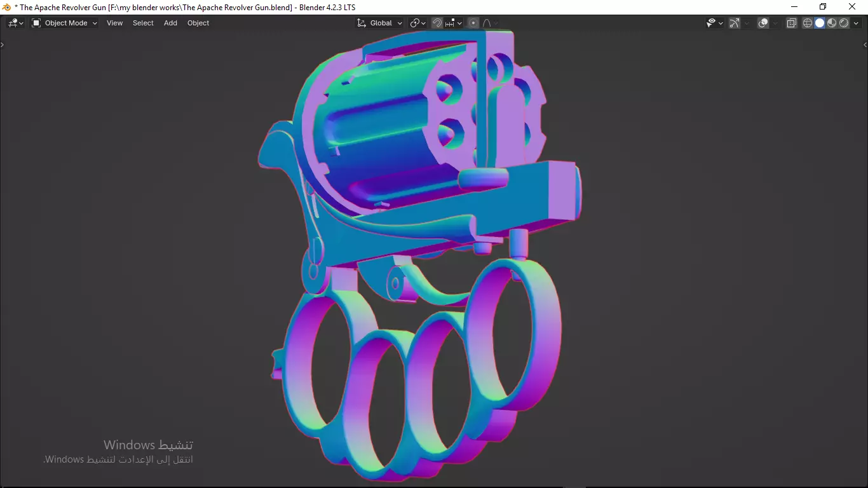Open the proportional editing falloff dropdown

(x=490, y=23)
